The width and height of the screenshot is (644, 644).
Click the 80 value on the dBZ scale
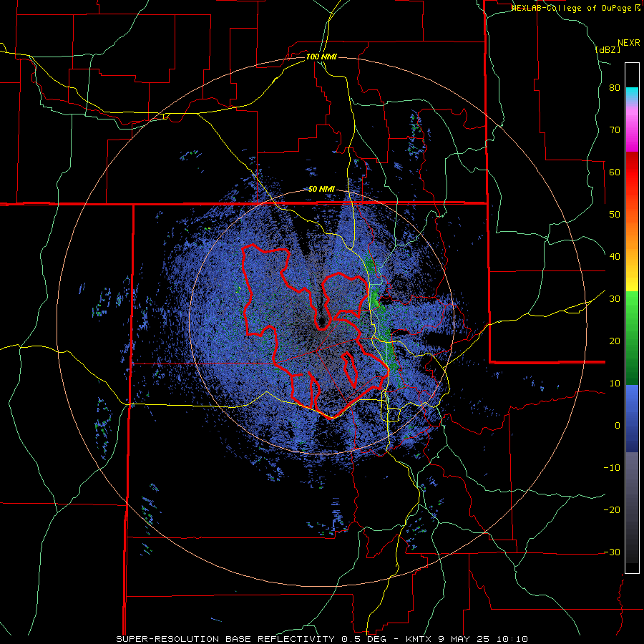615,88
